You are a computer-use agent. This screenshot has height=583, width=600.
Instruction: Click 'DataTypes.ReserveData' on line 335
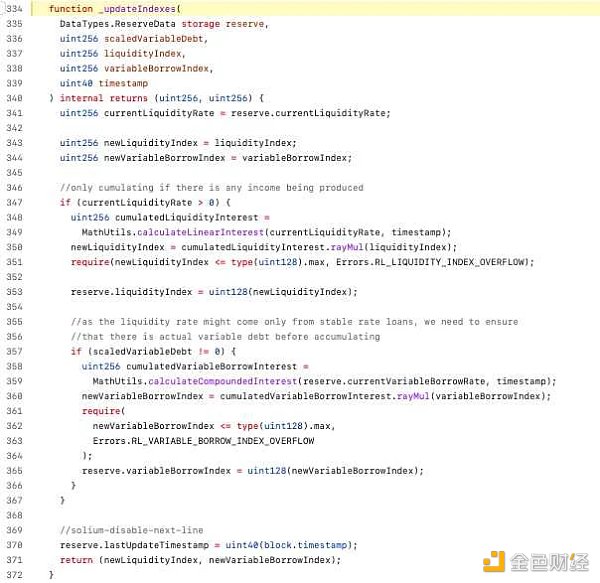click(117, 24)
